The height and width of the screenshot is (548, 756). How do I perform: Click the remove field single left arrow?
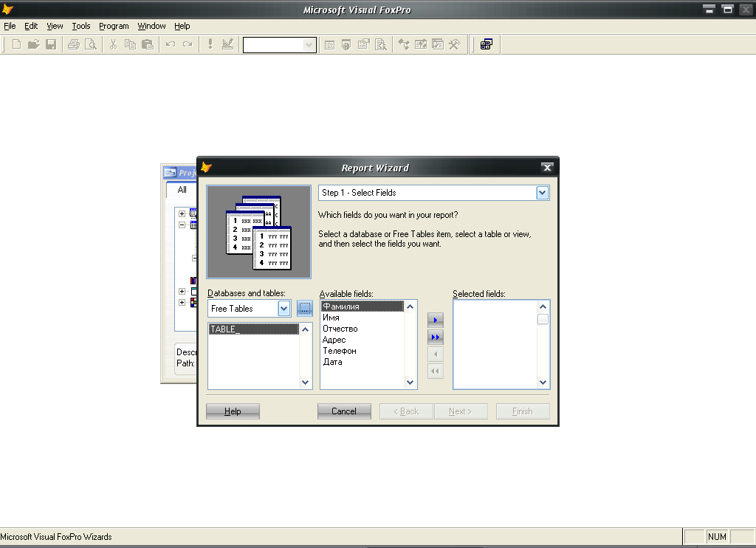point(436,354)
